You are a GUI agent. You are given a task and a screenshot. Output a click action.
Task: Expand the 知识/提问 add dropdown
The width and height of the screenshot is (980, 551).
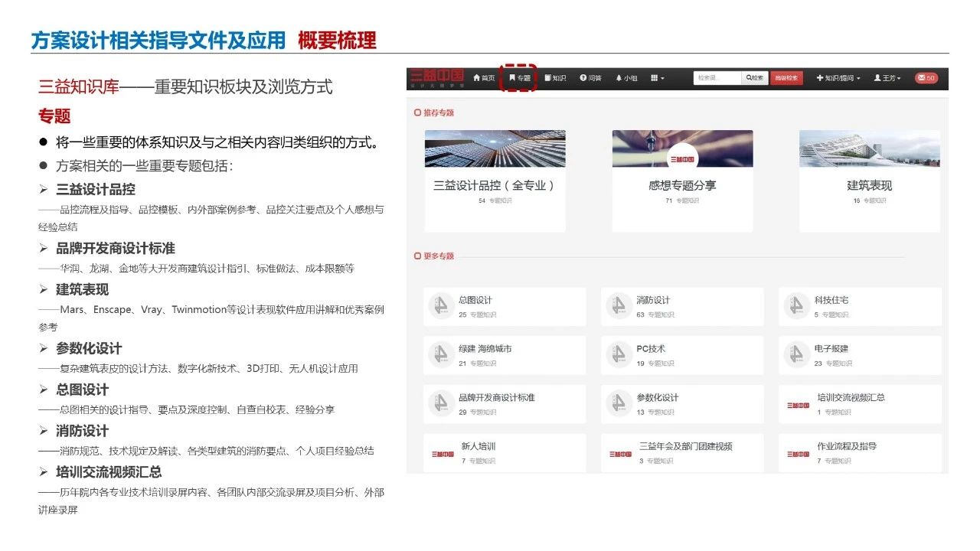pos(838,78)
